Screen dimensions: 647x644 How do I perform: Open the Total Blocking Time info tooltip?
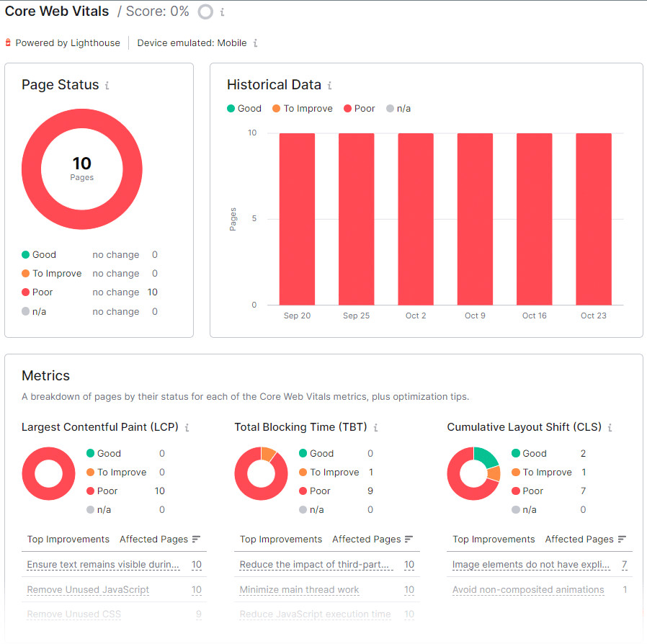(x=375, y=427)
